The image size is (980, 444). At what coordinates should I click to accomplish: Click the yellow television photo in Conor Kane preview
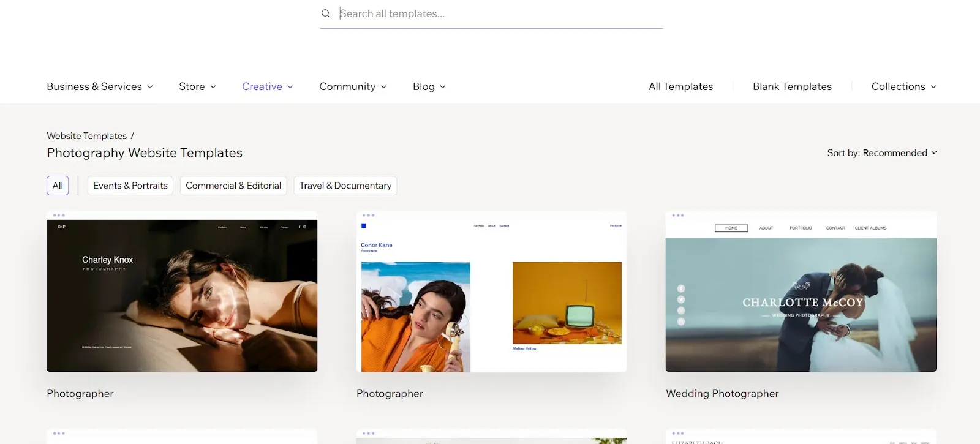567,303
